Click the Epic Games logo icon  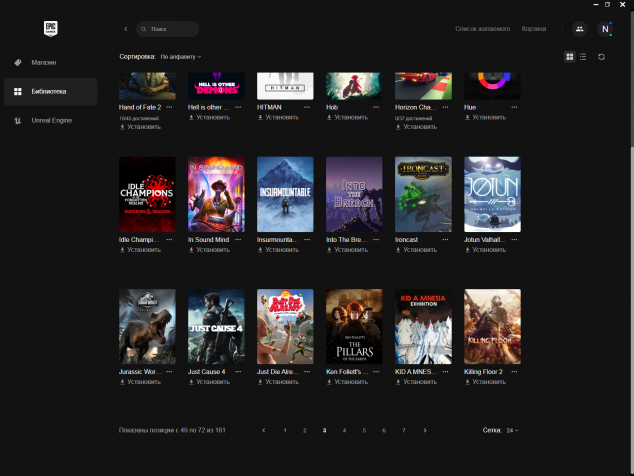tap(49, 29)
